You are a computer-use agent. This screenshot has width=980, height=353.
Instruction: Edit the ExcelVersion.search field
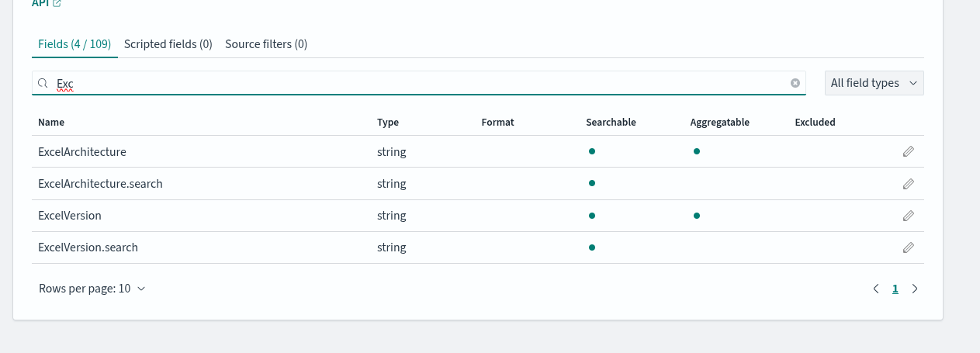(908, 247)
